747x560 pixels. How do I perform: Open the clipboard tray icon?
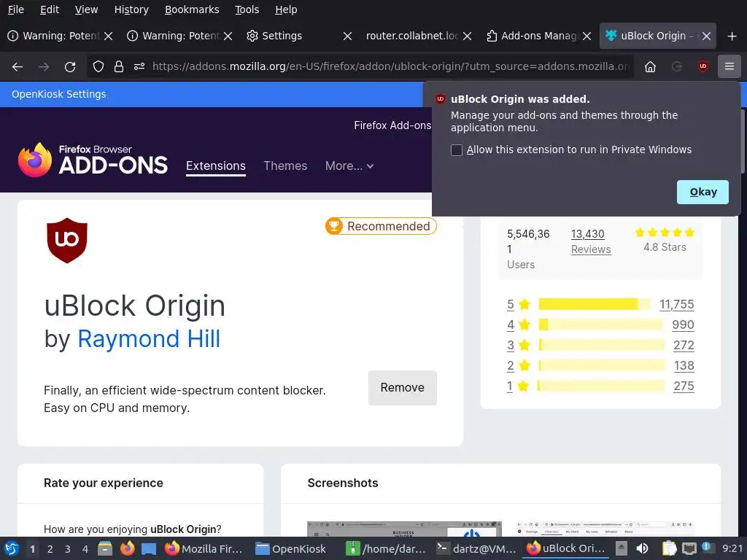pyautogui.click(x=670, y=548)
